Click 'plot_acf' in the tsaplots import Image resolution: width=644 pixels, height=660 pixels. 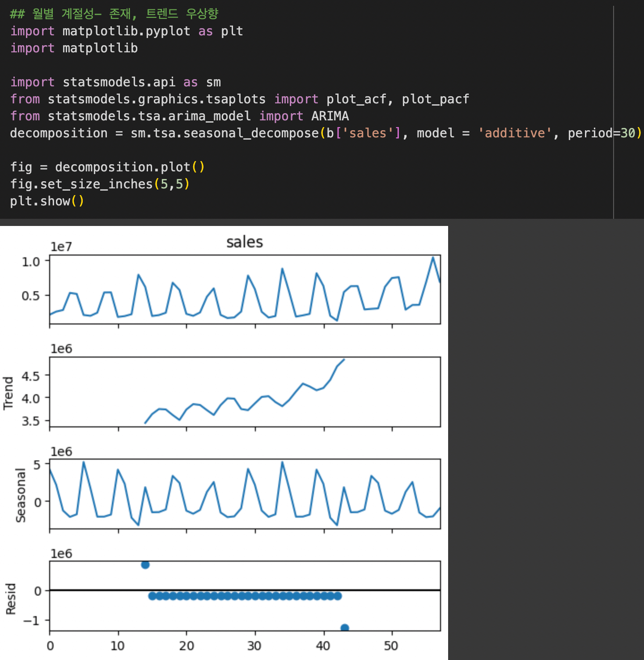pyautogui.click(x=356, y=99)
